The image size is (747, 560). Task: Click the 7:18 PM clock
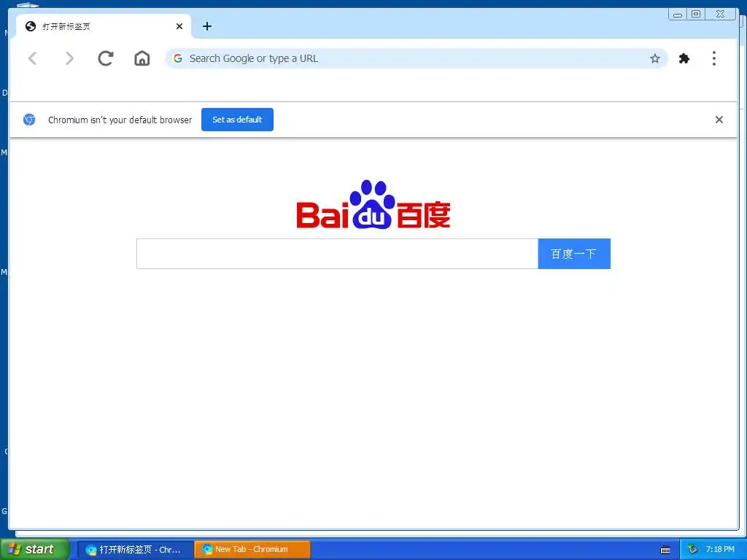[720, 550]
